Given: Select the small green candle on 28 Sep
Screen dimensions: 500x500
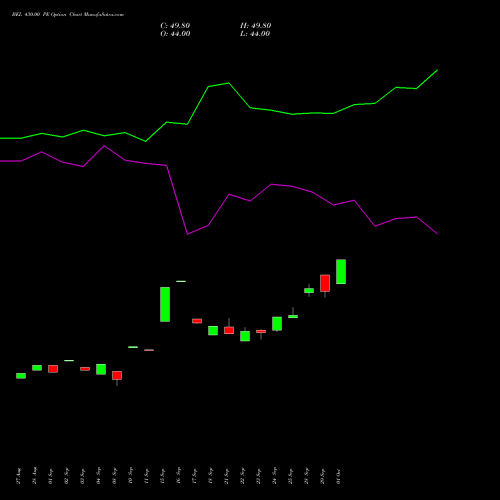Looking at the screenshot, I should pos(309,291).
